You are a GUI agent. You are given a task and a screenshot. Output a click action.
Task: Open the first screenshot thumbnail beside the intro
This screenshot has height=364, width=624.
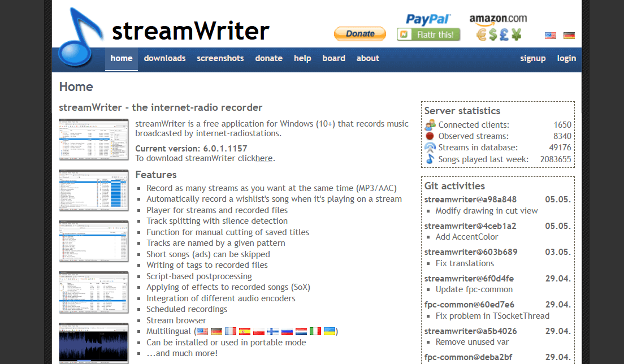94,140
